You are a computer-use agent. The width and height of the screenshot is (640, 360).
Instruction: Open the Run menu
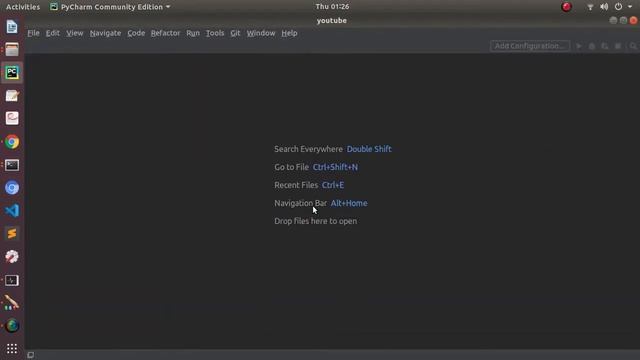coord(193,33)
